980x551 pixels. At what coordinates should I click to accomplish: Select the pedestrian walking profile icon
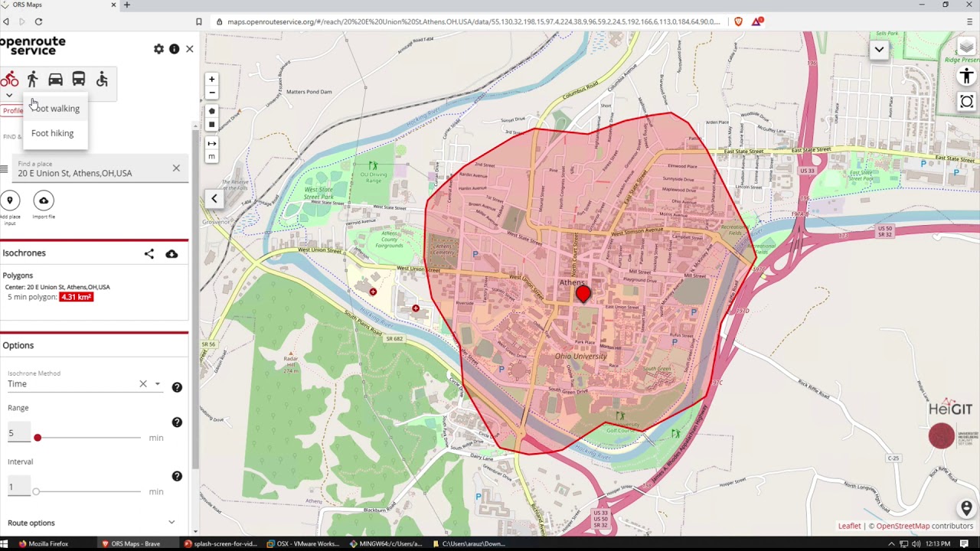click(32, 80)
